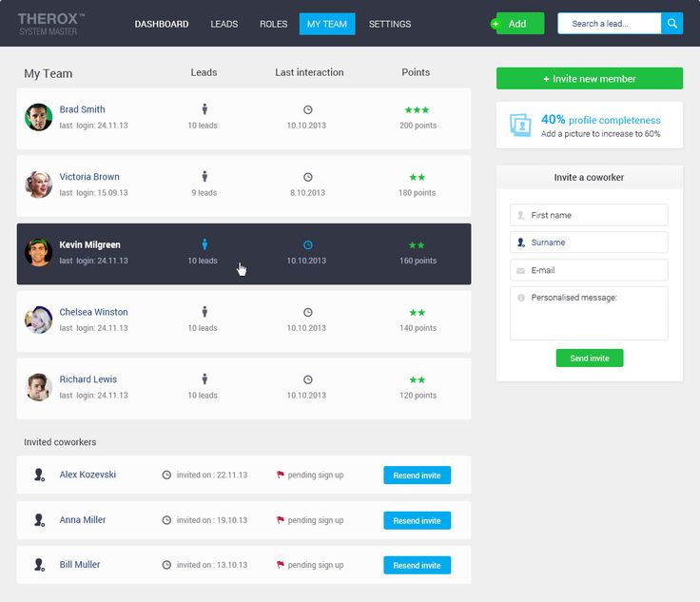Image resolution: width=700 pixels, height=602 pixels.
Task: Click the green Add button
Action: click(520, 23)
